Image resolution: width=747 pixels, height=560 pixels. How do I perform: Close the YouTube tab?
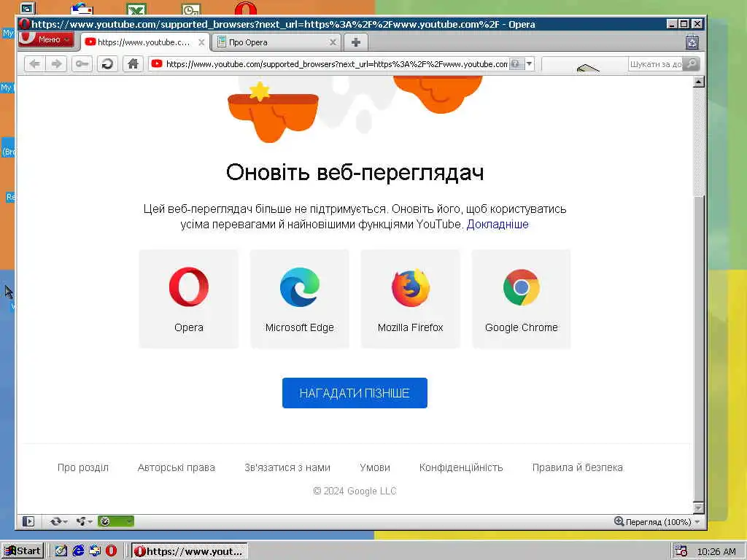(x=201, y=42)
